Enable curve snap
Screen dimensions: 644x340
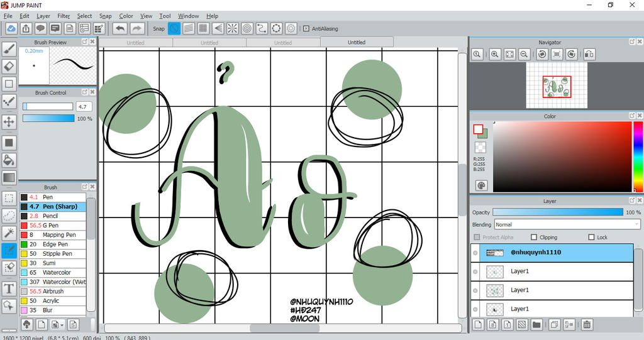pos(262,28)
